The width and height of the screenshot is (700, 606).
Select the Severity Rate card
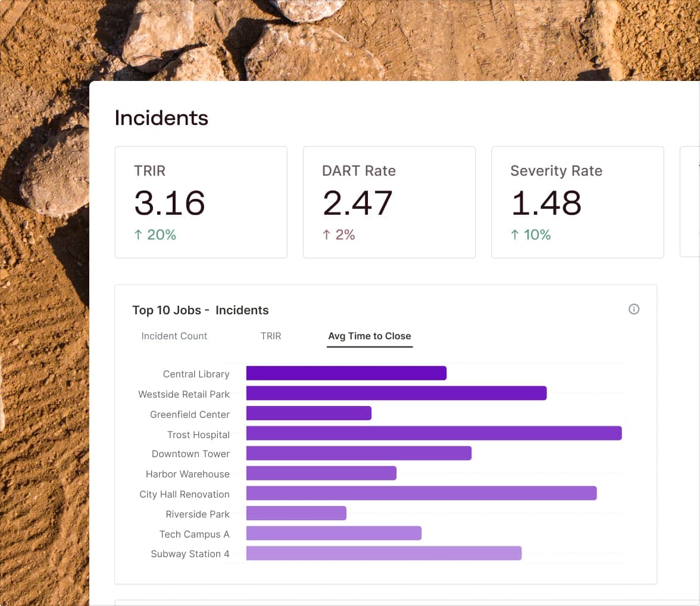(x=577, y=202)
